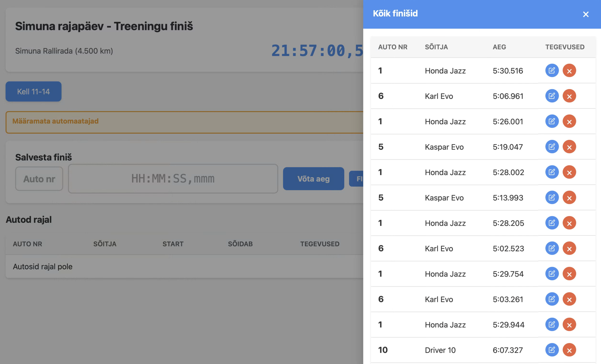Delete the Karl Evo 5:06.961 finish
This screenshot has height=364, width=601.
click(569, 96)
